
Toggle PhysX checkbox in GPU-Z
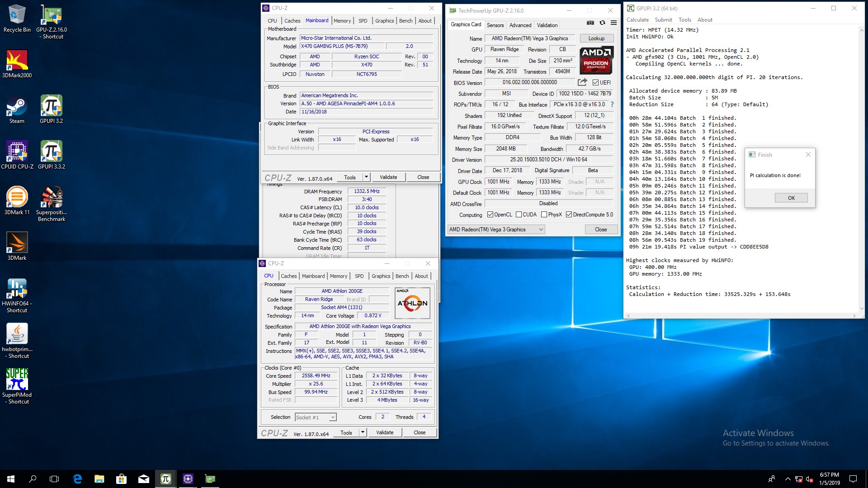544,215
